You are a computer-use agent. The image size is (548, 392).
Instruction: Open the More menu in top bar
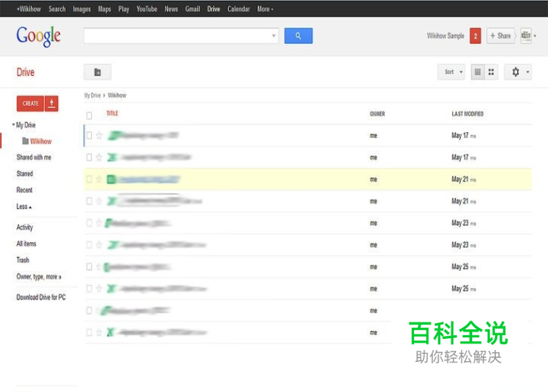tap(265, 9)
